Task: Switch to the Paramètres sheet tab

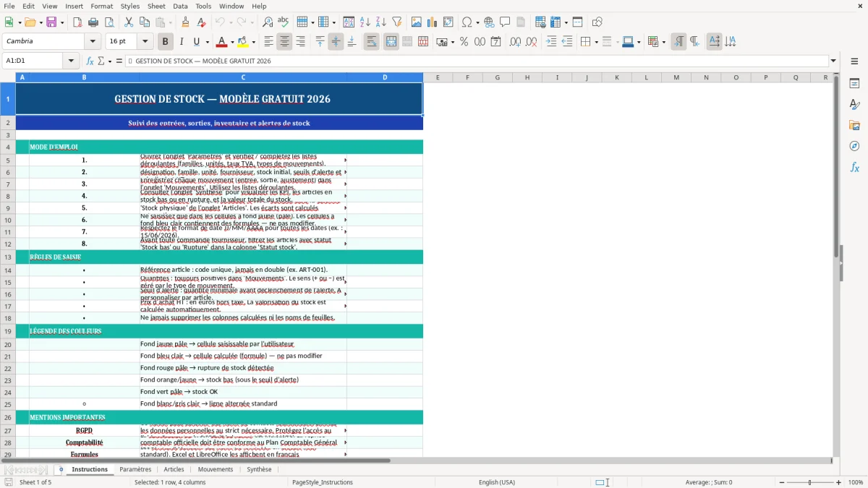Action: pyautogui.click(x=135, y=469)
